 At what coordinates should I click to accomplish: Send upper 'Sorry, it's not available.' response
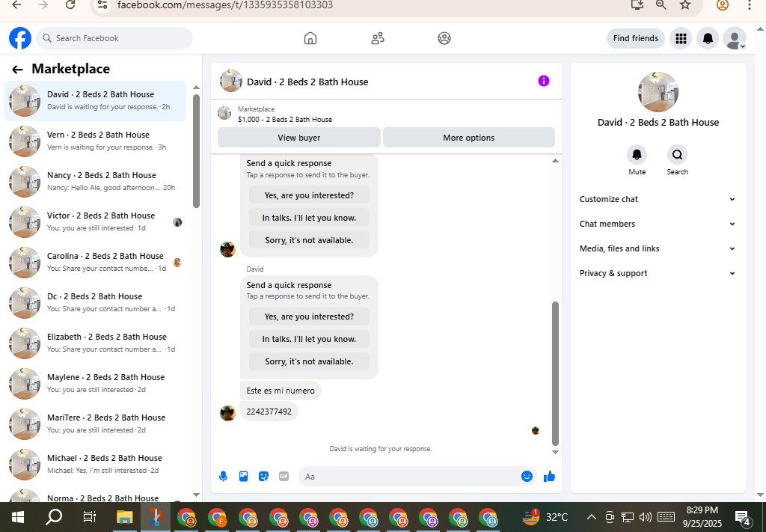click(309, 240)
